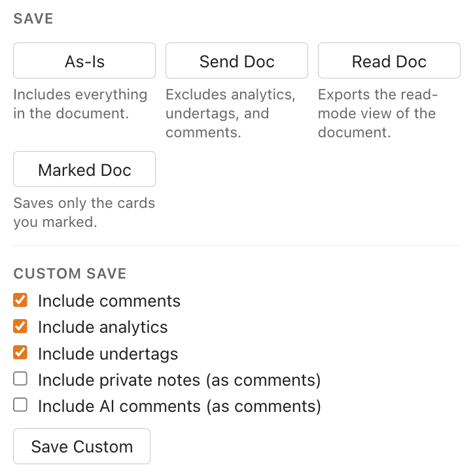Image resolution: width=475 pixels, height=476 pixels.
Task: Check the Include AI comments box
Action: [x=20, y=405]
